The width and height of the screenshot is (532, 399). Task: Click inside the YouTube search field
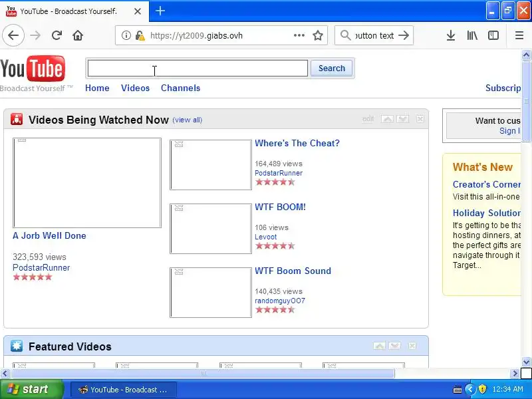(198, 68)
